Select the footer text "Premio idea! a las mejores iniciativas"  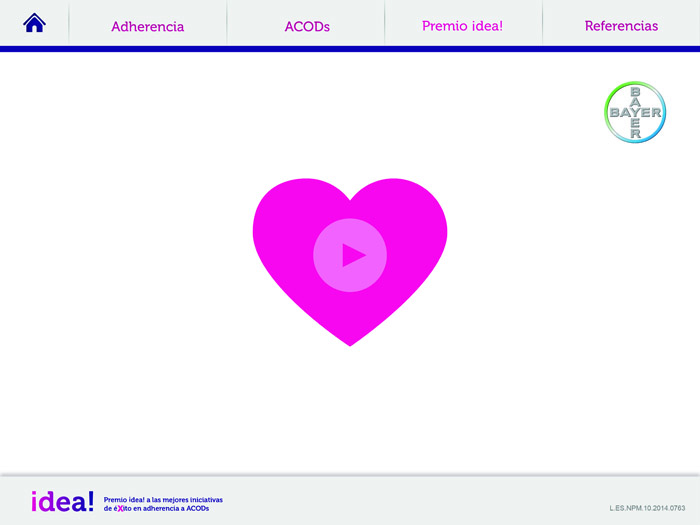pos(163,500)
